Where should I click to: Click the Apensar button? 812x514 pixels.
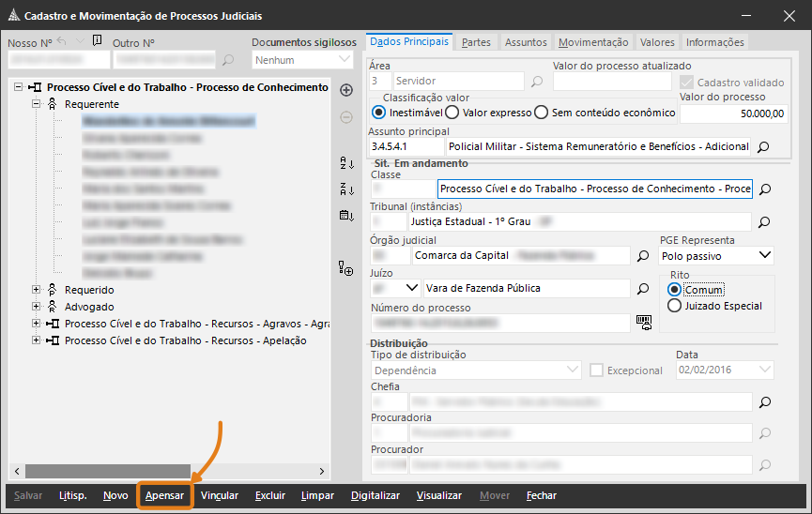[164, 495]
